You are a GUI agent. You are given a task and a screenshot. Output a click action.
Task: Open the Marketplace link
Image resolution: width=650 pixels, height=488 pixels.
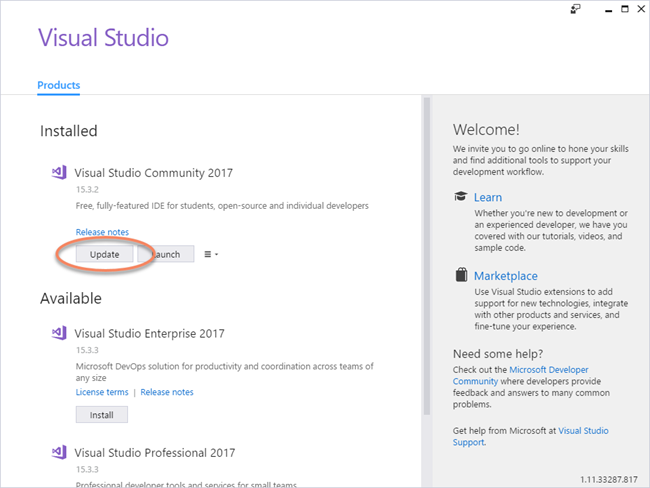506,276
